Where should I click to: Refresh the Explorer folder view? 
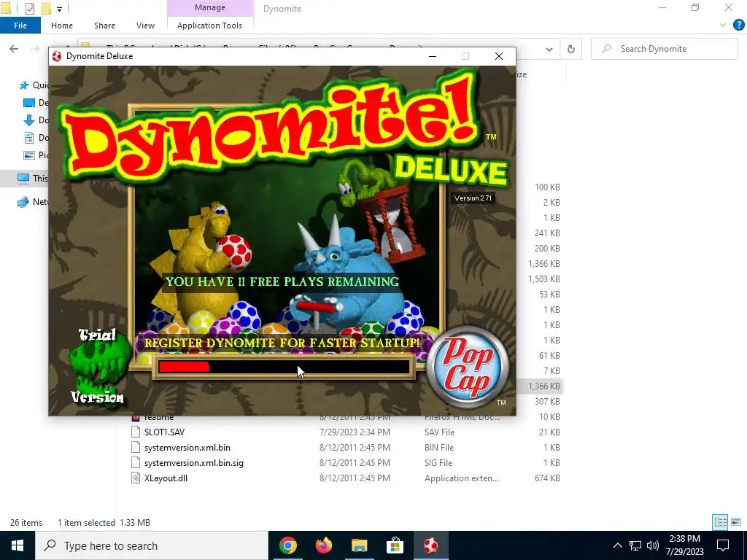pyautogui.click(x=570, y=49)
